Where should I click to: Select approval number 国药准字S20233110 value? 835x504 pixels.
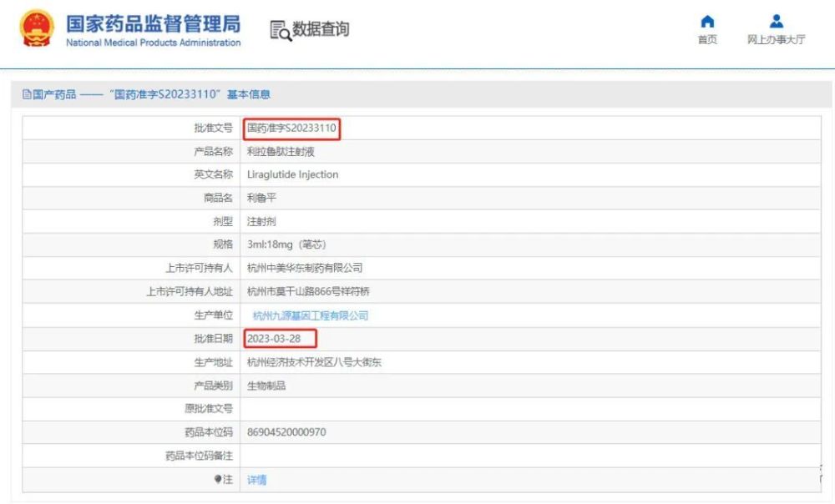pos(291,129)
